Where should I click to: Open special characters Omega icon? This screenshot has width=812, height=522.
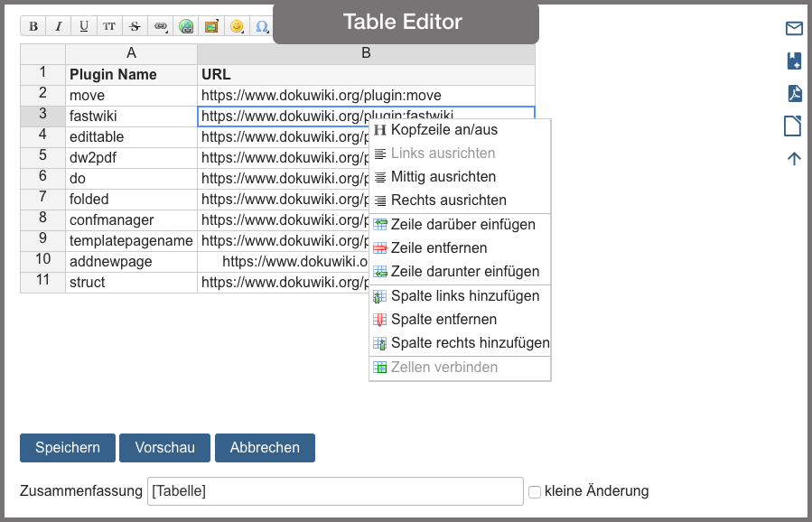click(x=262, y=26)
